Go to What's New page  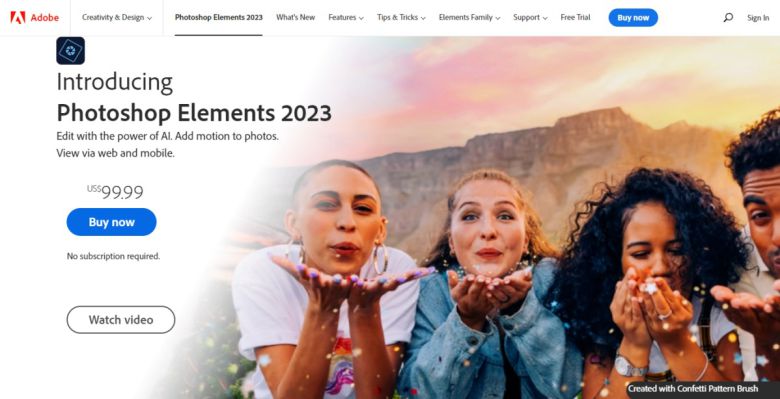point(295,17)
